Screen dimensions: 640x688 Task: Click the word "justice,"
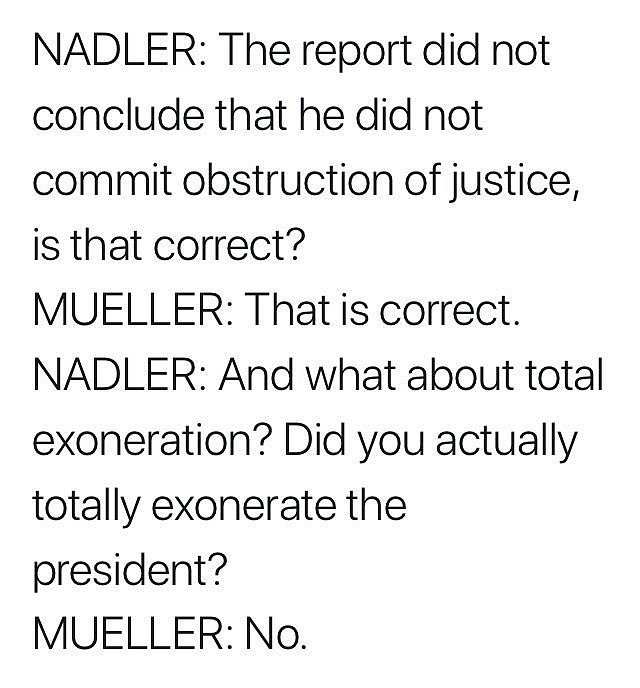(515, 183)
